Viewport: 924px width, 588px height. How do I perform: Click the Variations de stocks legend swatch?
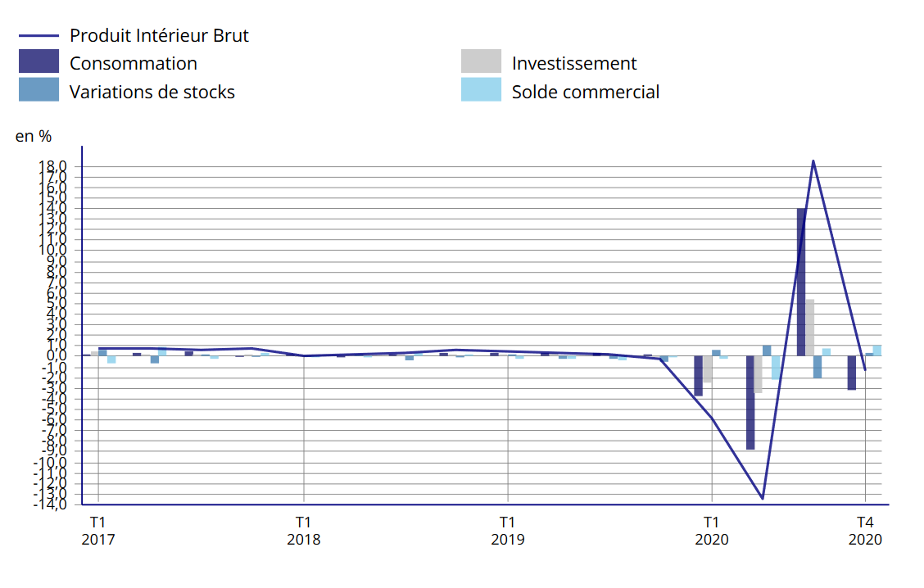pos(38,91)
